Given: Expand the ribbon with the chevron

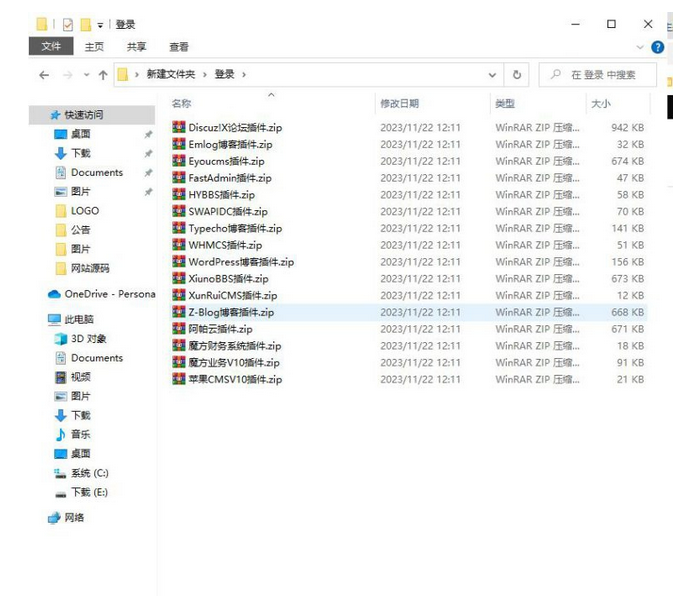Looking at the screenshot, I should pyautogui.click(x=640, y=47).
